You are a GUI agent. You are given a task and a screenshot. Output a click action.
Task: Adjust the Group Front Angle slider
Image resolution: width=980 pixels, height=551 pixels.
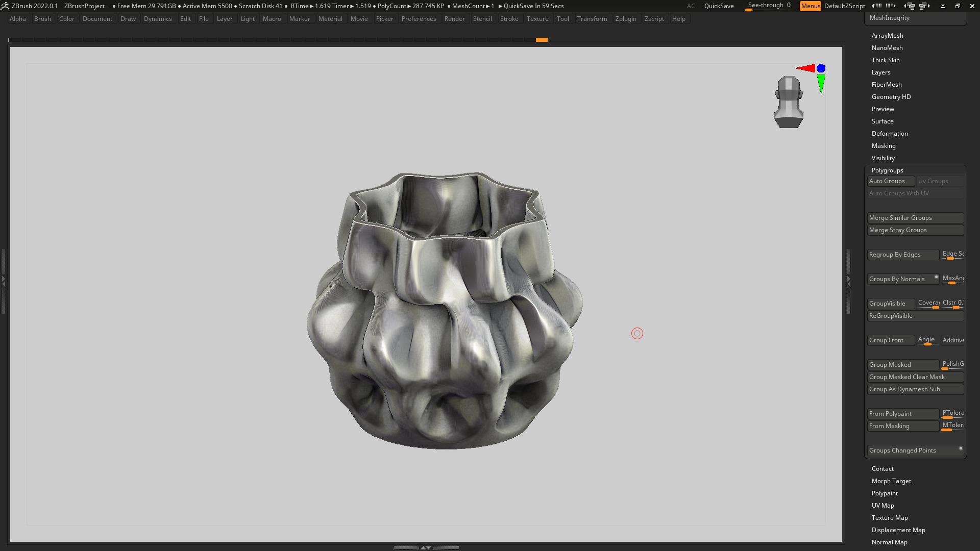tap(928, 340)
